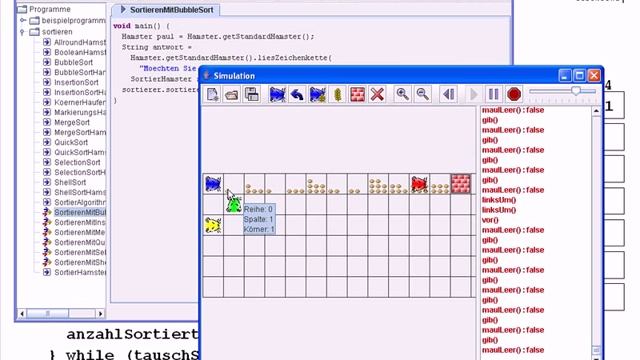Open BooleanHamster class in tree
The image size is (640, 360).
(x=74, y=52)
